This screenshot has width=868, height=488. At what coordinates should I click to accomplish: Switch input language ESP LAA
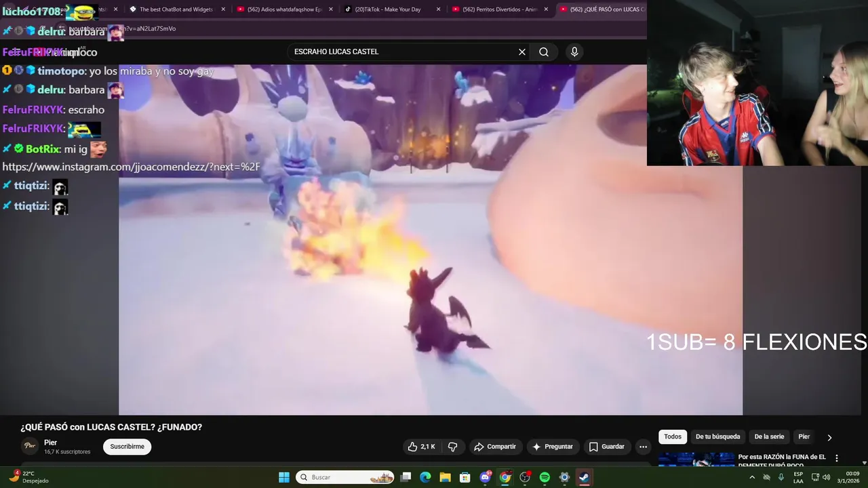click(798, 477)
